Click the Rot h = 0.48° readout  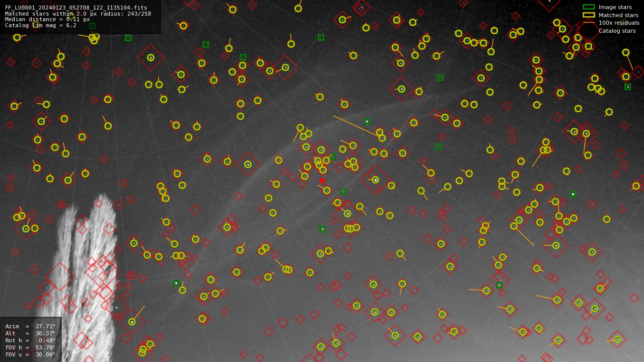(30, 341)
